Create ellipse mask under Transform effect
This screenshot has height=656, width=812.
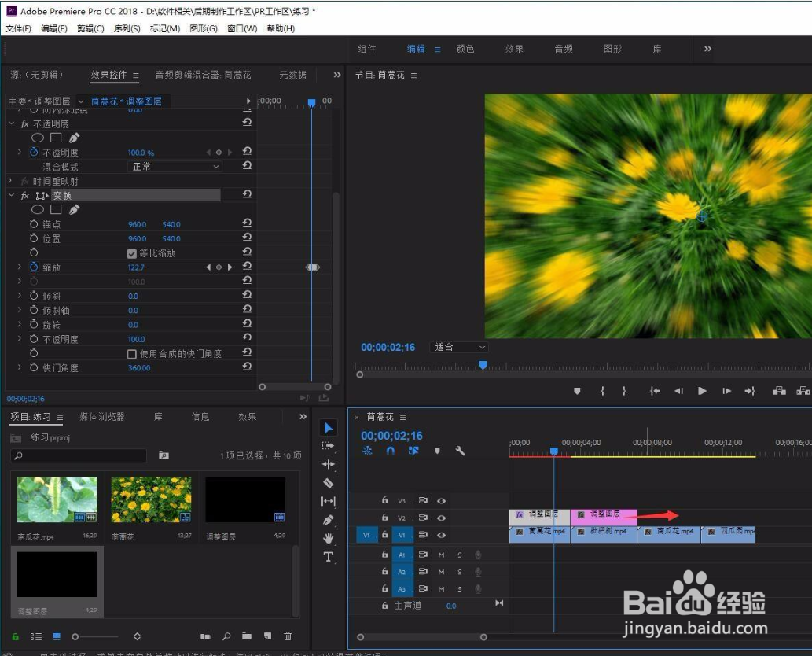click(37, 209)
